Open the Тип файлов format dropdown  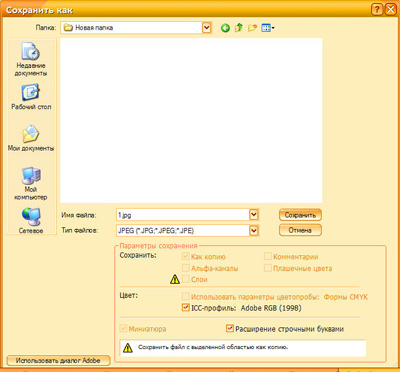[254, 230]
